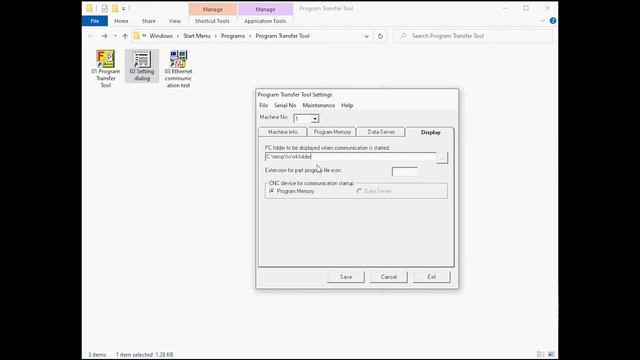Refresh the Explorer folder view

(380, 36)
